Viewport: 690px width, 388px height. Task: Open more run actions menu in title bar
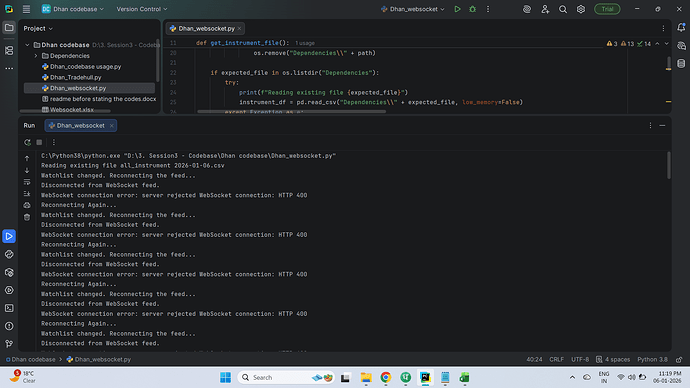[488, 9]
